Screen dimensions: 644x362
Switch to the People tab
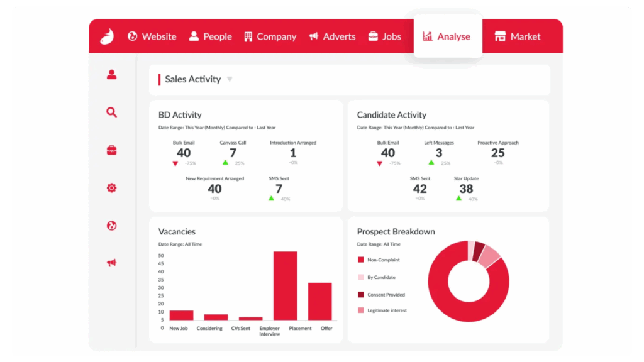[211, 36]
